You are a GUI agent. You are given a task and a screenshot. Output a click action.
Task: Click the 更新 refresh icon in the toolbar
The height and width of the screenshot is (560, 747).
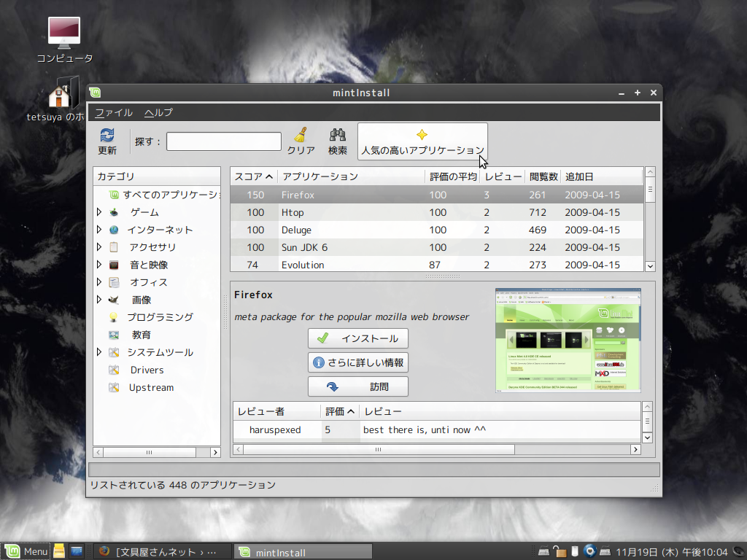(107, 135)
